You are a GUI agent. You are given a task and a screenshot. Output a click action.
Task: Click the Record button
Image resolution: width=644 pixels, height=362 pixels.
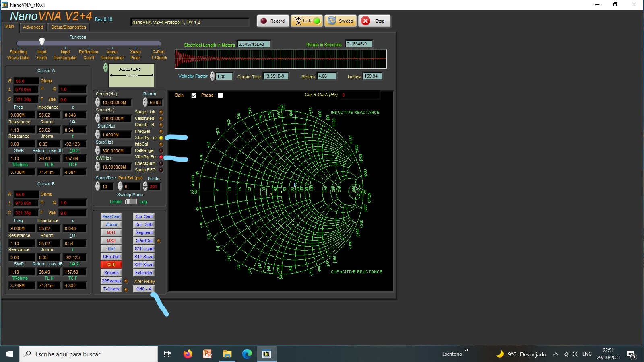point(273,21)
